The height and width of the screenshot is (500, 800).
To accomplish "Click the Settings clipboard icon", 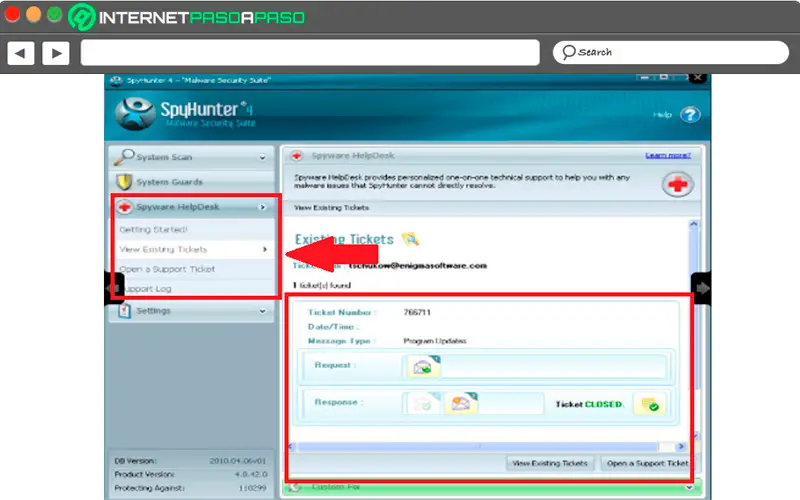I will (124, 310).
